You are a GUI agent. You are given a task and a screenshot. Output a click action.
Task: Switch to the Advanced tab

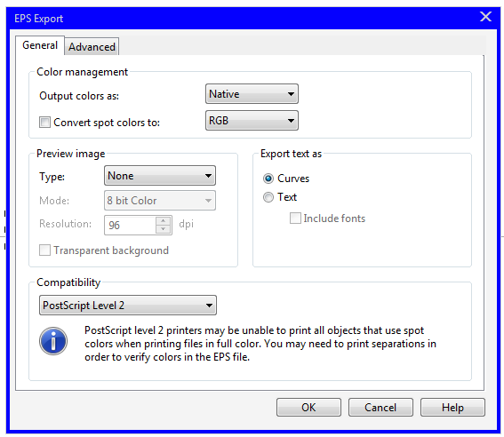click(92, 47)
